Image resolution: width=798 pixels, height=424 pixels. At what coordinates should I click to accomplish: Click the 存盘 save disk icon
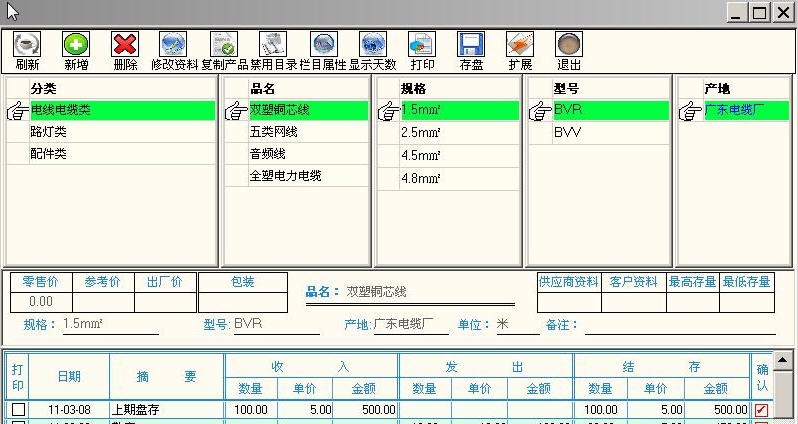471,45
